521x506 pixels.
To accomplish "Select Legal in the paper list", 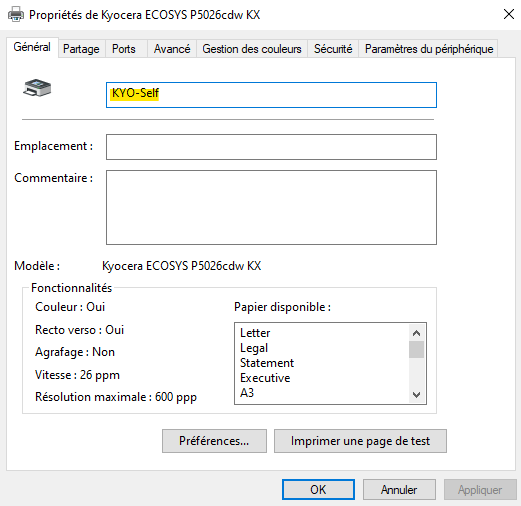I will [x=254, y=348].
